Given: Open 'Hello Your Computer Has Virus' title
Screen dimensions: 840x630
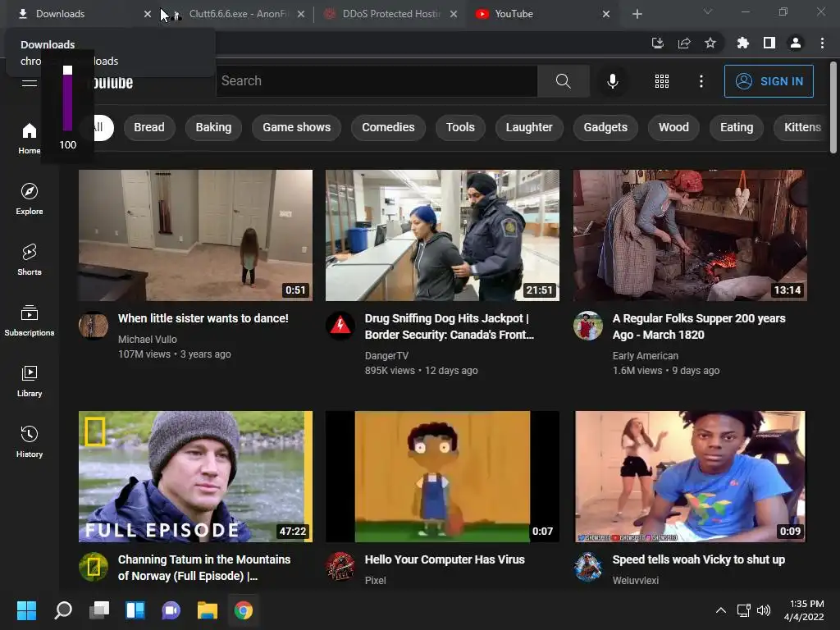Looking at the screenshot, I should click(x=445, y=559).
